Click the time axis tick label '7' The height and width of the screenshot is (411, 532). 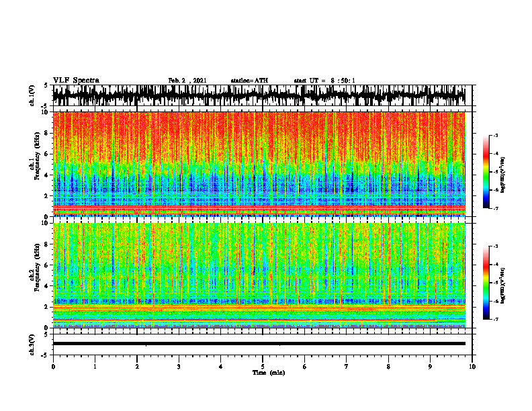pos(347,367)
